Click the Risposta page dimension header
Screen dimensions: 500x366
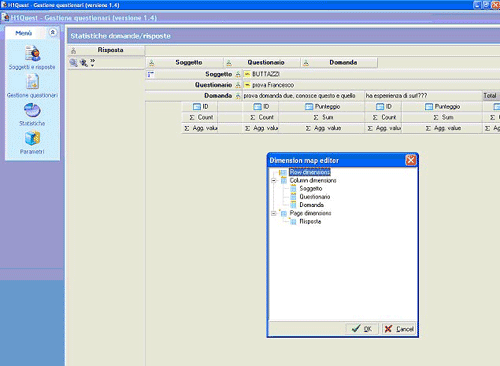pyautogui.click(x=106, y=50)
